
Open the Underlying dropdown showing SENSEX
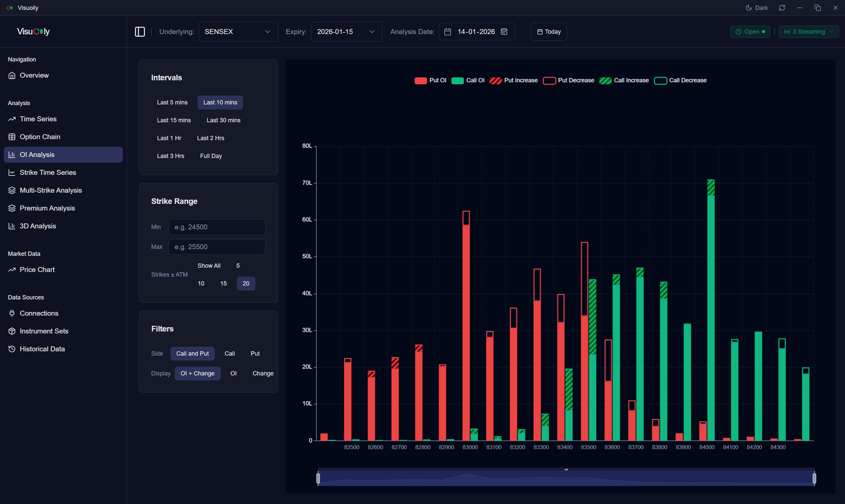pos(238,31)
